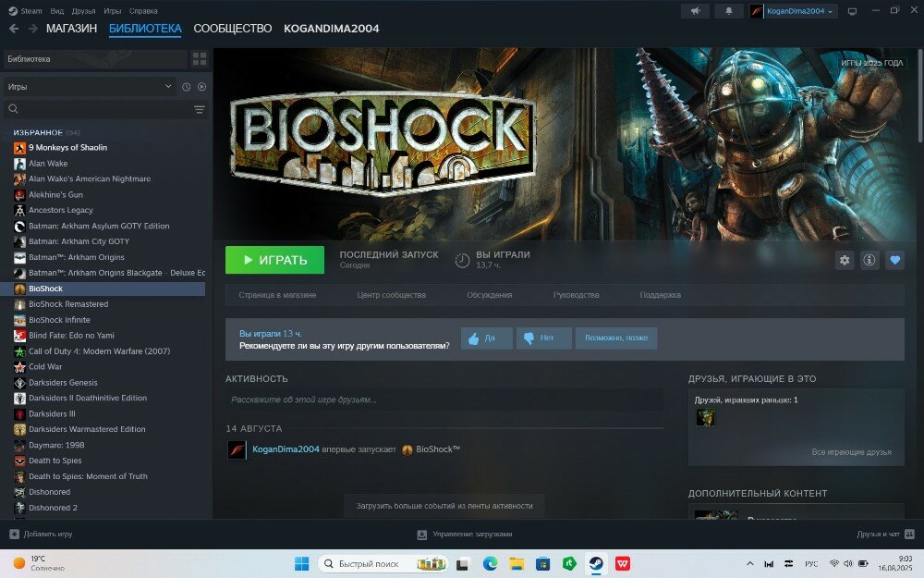Viewport: 924px width, 578px height.
Task: Show hidden system tray icons
Action: point(749,564)
